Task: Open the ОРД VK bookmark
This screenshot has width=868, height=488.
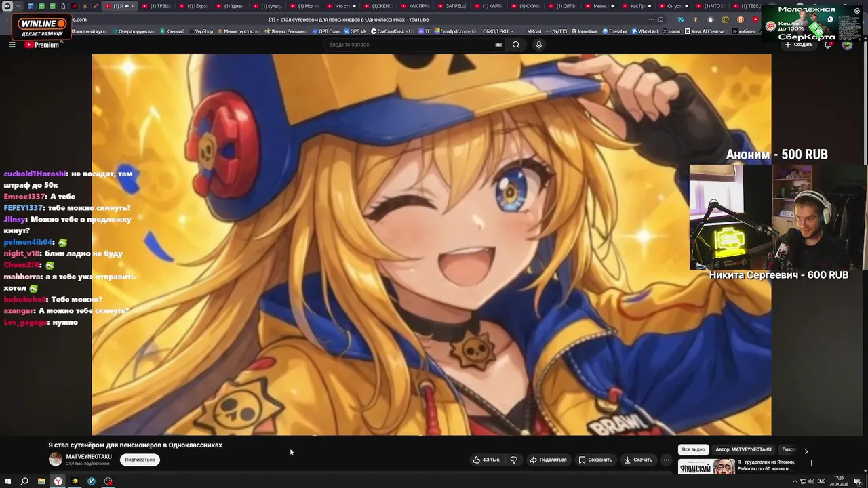Action: coord(355,31)
